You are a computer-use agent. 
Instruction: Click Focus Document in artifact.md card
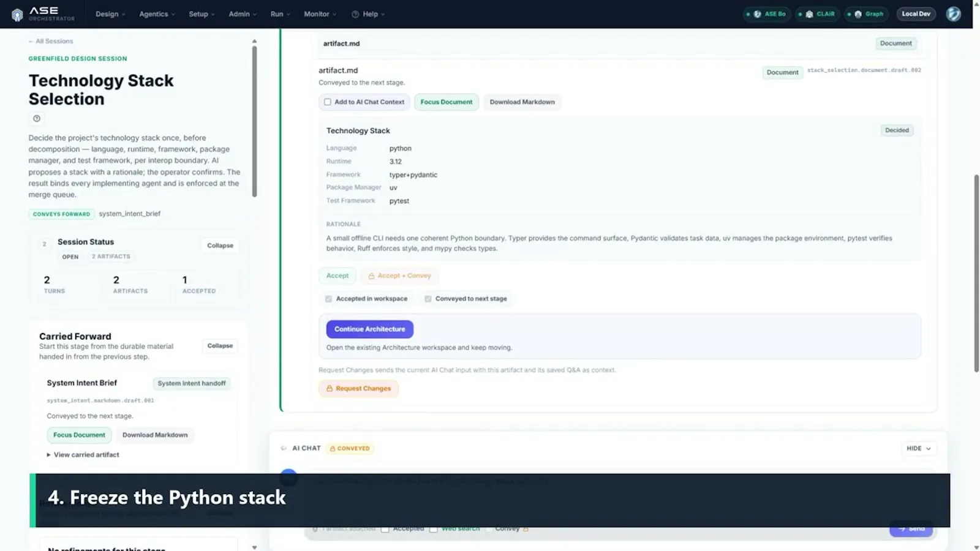pos(447,102)
